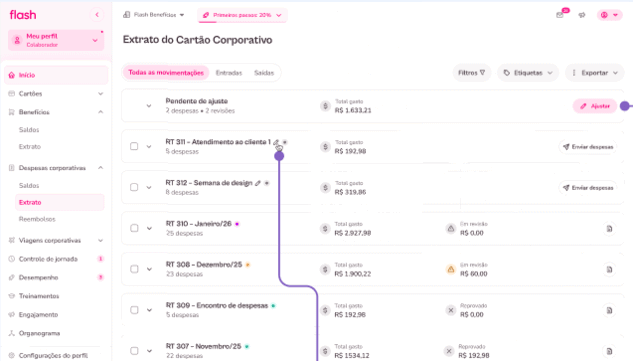Click the flash logo
This screenshot has height=361, width=633.
23,15
